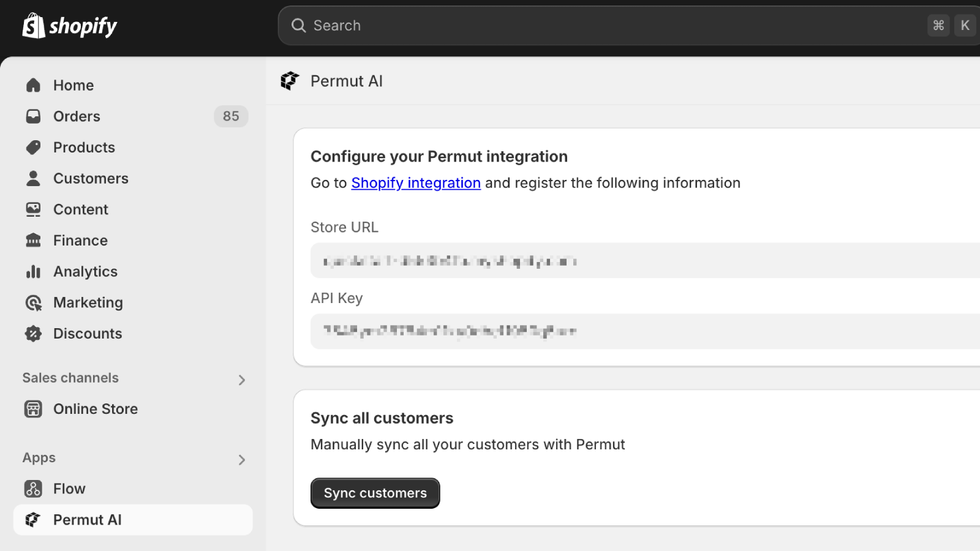Viewport: 980px width, 551px height.
Task: Click the Marketing target icon
Action: pyautogui.click(x=33, y=302)
